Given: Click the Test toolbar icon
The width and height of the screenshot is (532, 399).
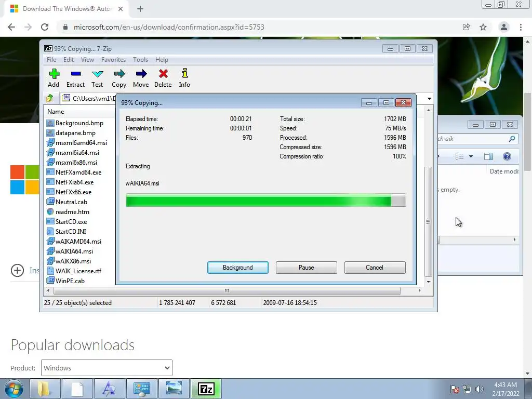Looking at the screenshot, I should (97, 78).
